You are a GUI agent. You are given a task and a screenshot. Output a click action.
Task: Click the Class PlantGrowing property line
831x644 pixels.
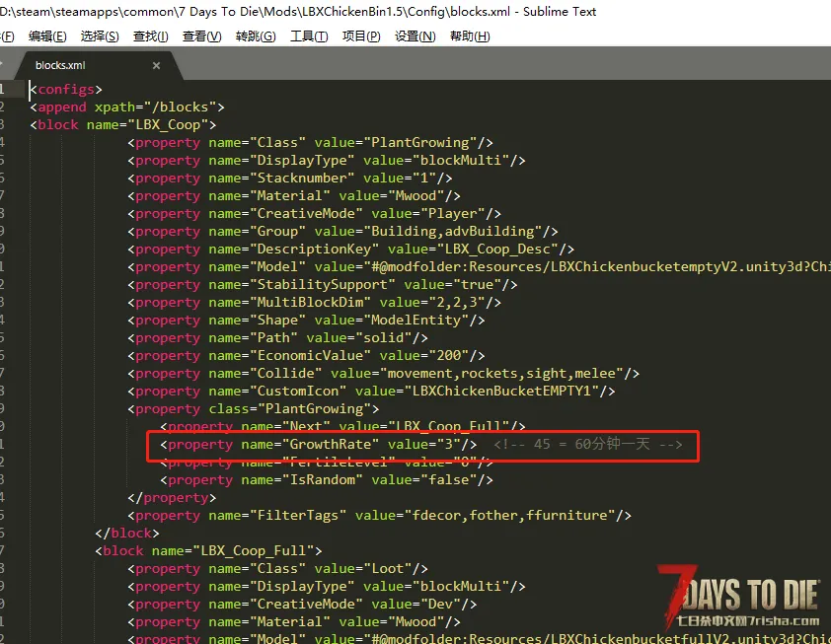coord(311,142)
